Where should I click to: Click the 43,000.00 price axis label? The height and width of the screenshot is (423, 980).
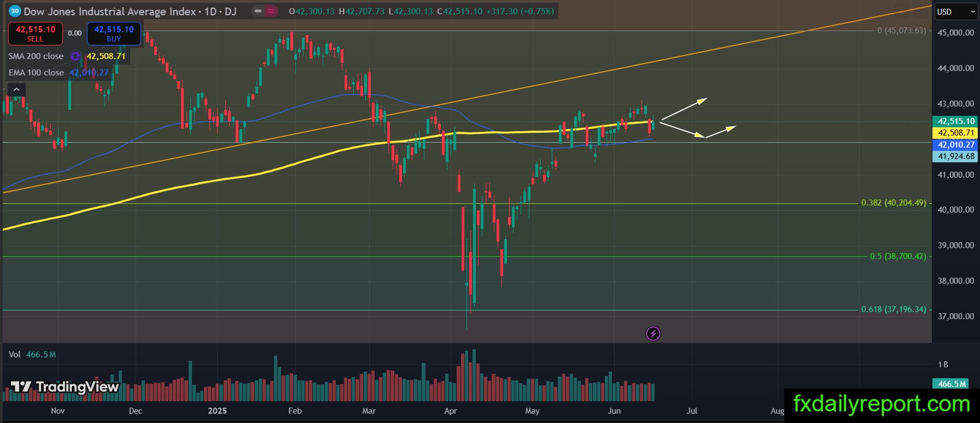[x=956, y=104]
